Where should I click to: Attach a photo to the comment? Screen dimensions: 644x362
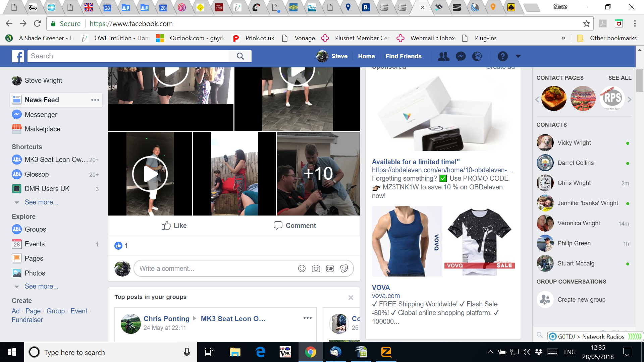click(316, 268)
